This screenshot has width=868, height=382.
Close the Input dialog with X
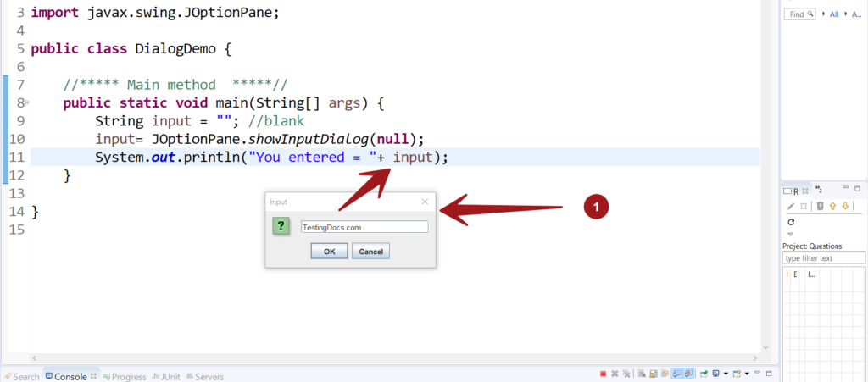tap(425, 202)
